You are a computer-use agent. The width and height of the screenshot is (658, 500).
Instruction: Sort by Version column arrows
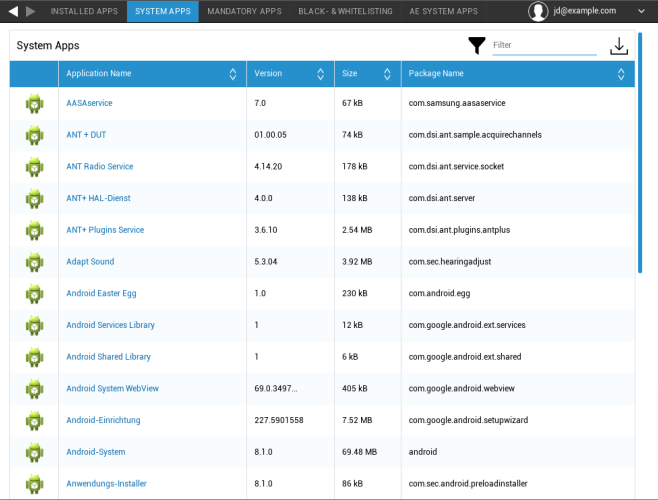[321, 74]
